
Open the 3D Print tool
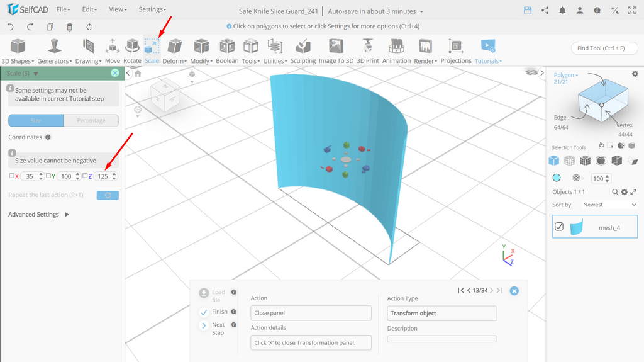coord(367,50)
